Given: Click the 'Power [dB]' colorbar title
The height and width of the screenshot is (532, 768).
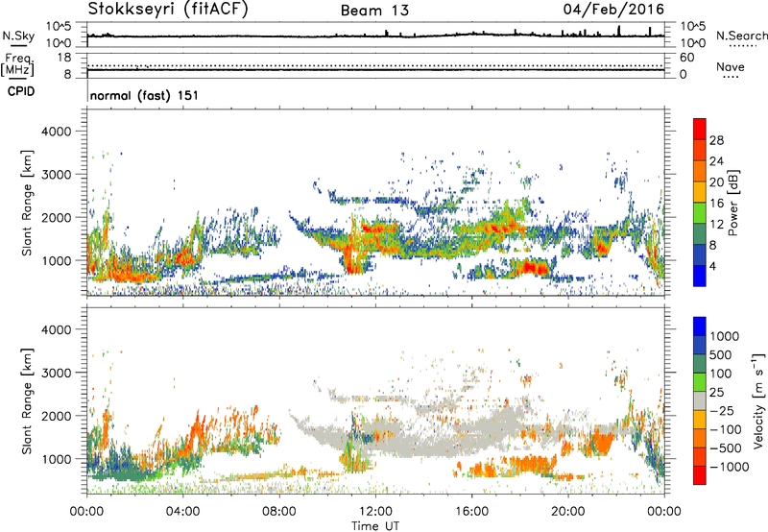Looking at the screenshot, I should [x=732, y=203].
